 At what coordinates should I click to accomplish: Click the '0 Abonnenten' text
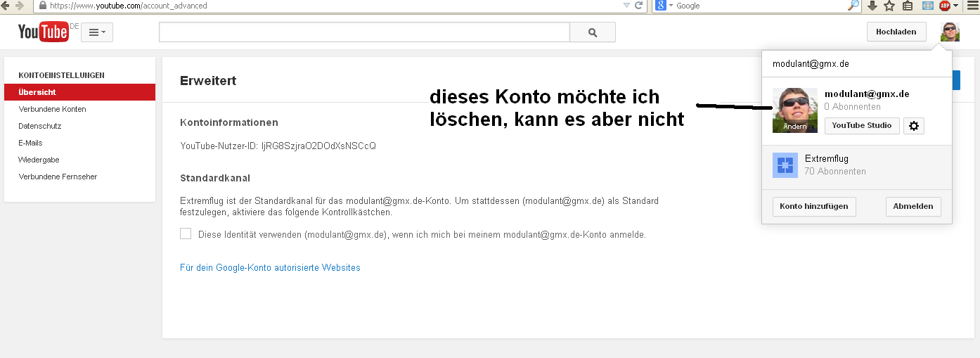click(x=853, y=107)
